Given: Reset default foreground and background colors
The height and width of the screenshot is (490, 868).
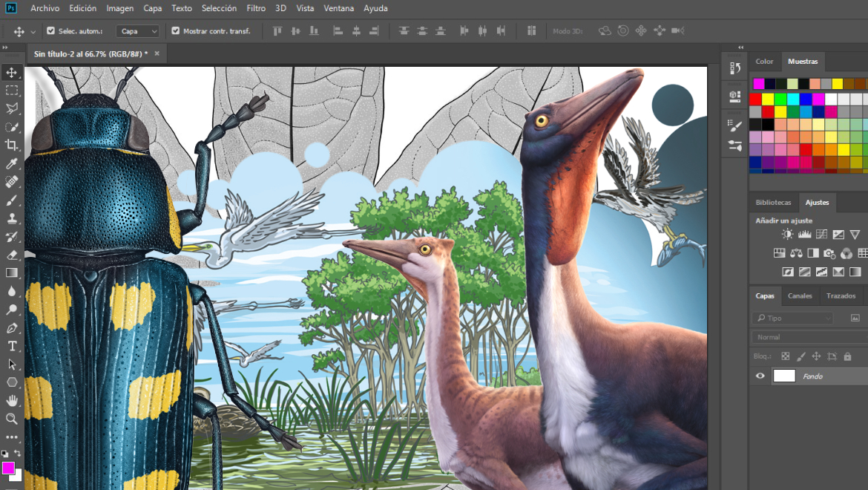Looking at the screenshot, I should click(4, 454).
